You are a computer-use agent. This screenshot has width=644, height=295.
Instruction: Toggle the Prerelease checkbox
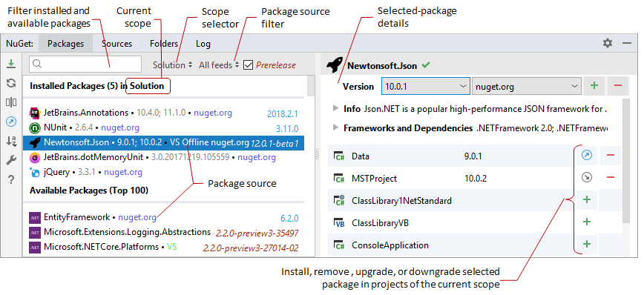(248, 64)
